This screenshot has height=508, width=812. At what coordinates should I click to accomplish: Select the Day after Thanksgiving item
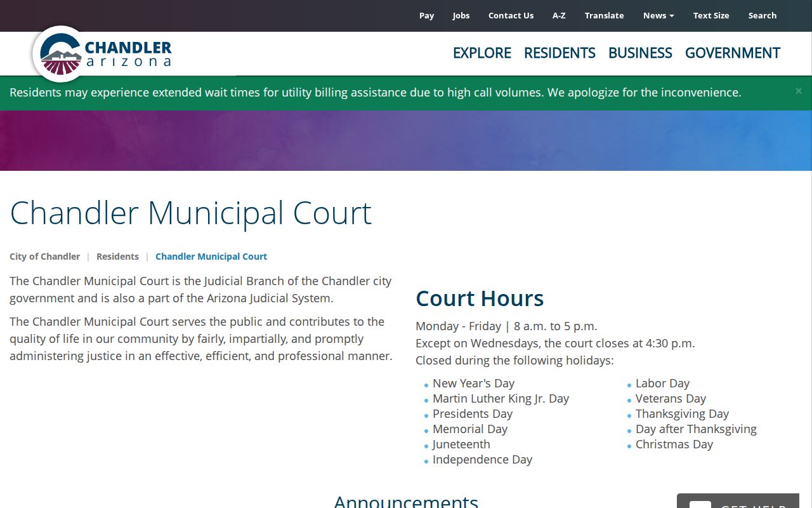[x=696, y=429]
